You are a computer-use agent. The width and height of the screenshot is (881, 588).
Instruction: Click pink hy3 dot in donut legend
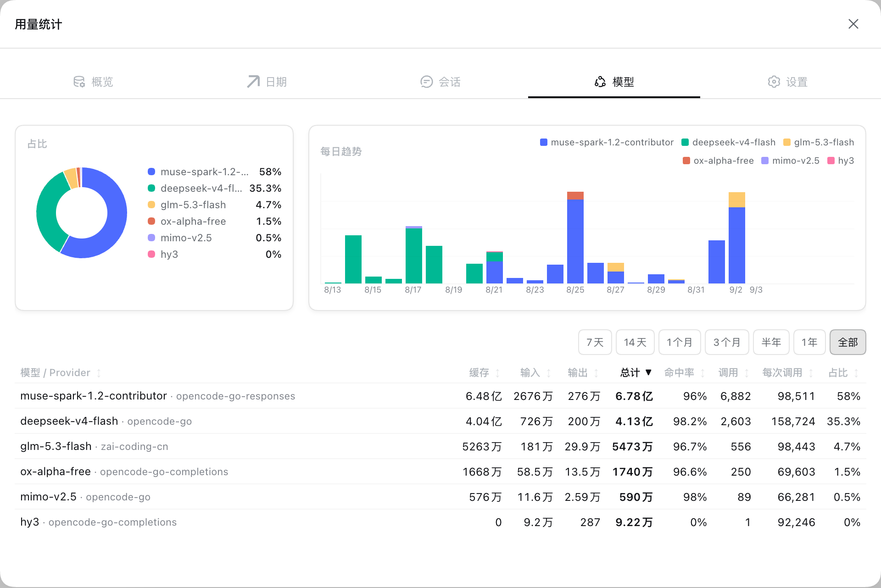[x=151, y=254]
